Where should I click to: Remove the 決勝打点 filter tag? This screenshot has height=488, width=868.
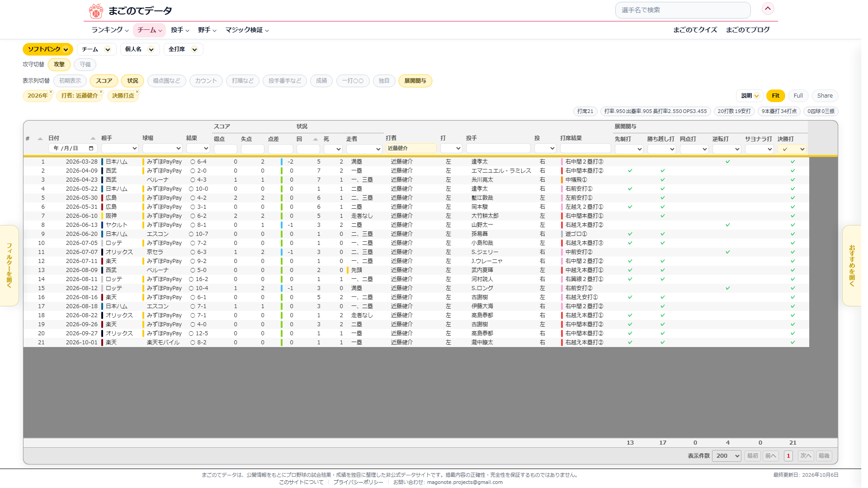(x=137, y=92)
